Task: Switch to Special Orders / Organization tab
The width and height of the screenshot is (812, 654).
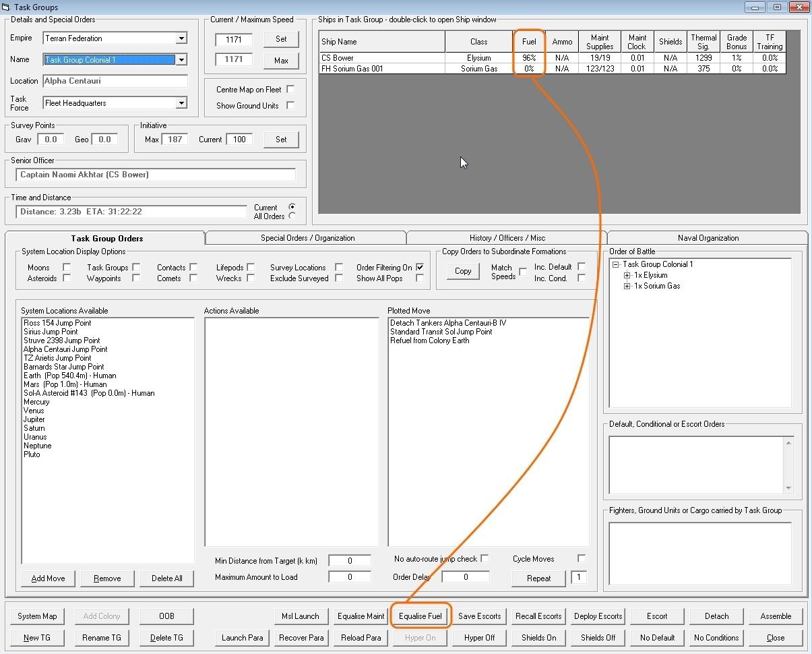Action: point(307,238)
